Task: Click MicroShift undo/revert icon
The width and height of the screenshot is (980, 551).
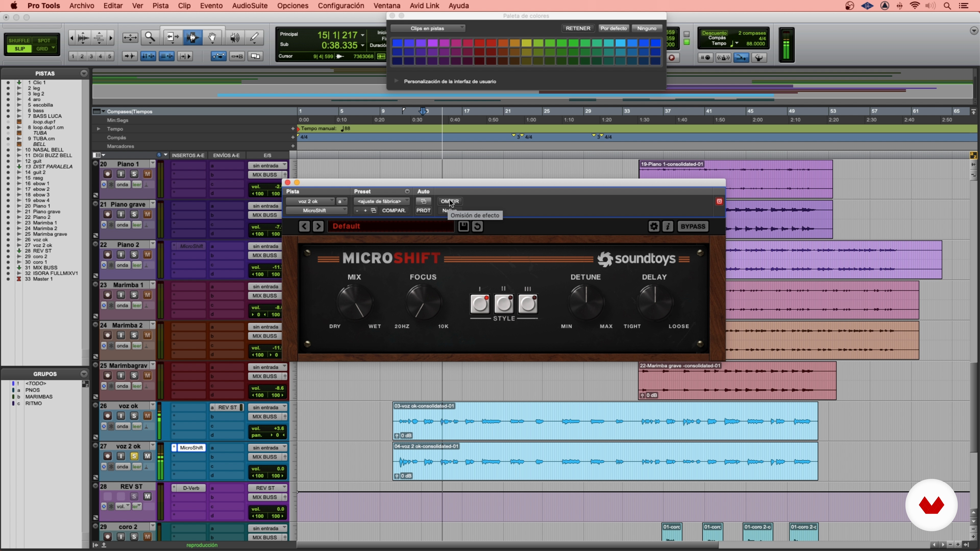Action: (477, 226)
